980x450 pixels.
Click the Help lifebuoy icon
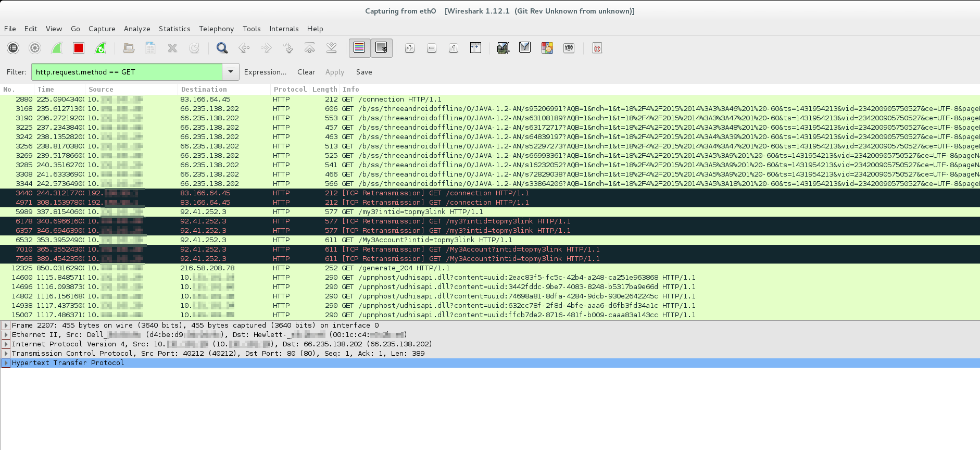(597, 48)
